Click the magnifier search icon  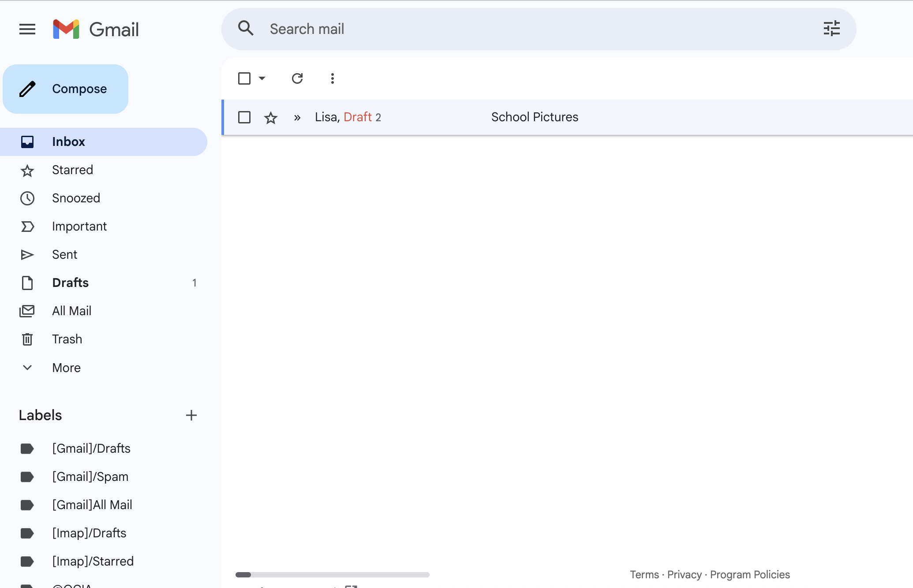[246, 29]
